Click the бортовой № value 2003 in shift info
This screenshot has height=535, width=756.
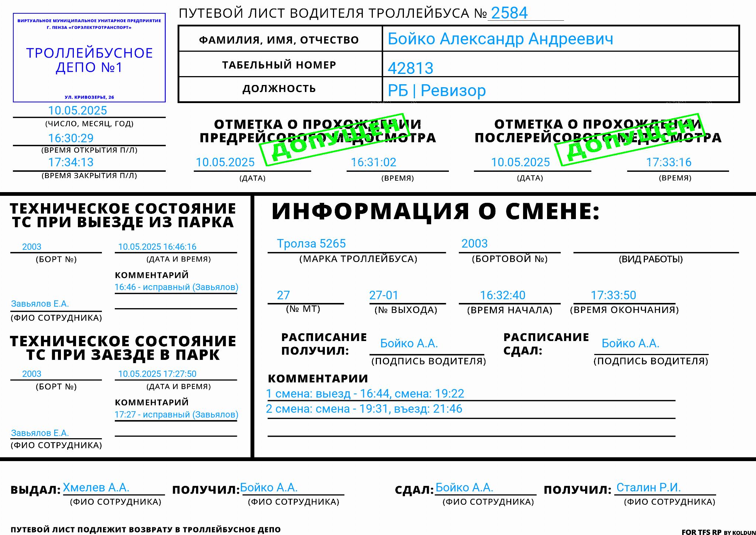coord(474,243)
